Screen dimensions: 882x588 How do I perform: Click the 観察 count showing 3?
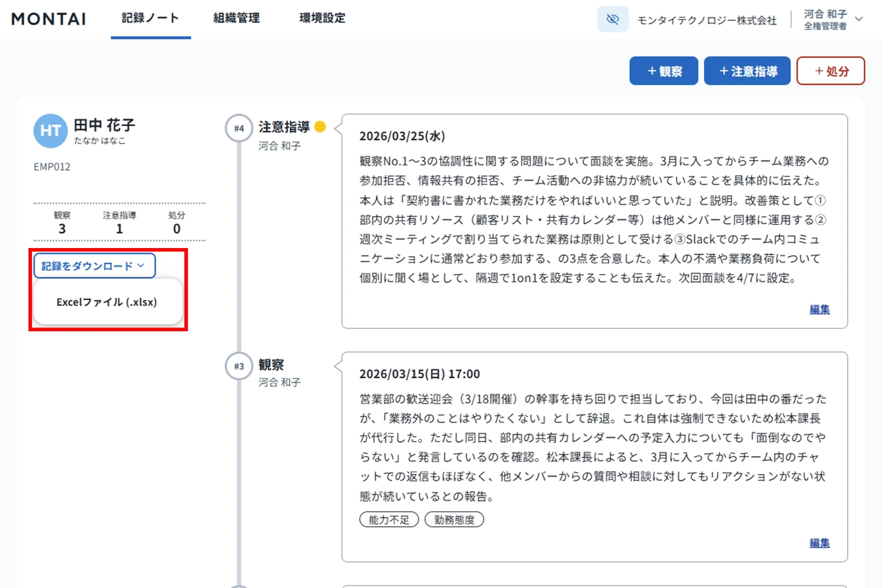(x=62, y=228)
